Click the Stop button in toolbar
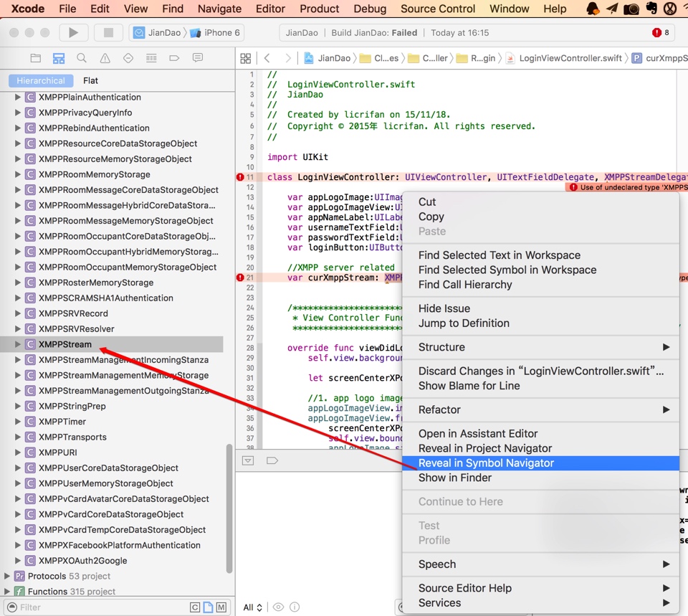688x616 pixels. click(x=108, y=32)
